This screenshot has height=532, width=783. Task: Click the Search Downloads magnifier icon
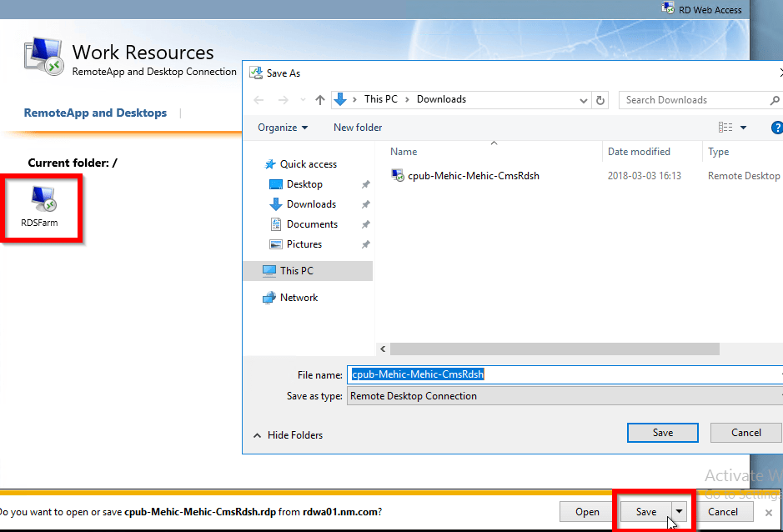[x=774, y=99]
